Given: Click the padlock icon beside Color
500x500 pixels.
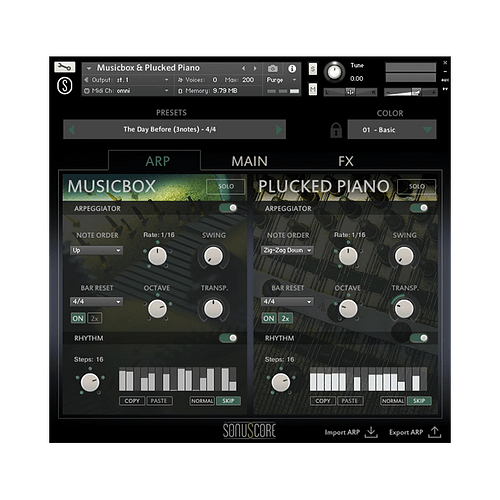Looking at the screenshot, I should [x=336, y=130].
